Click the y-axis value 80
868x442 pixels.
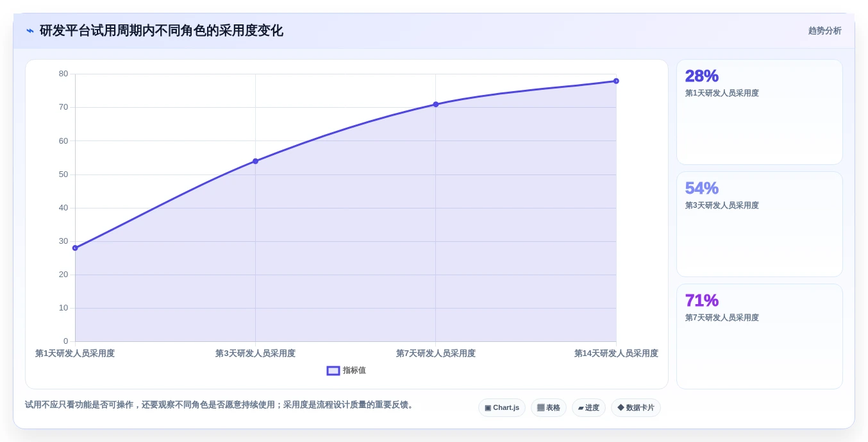63,74
